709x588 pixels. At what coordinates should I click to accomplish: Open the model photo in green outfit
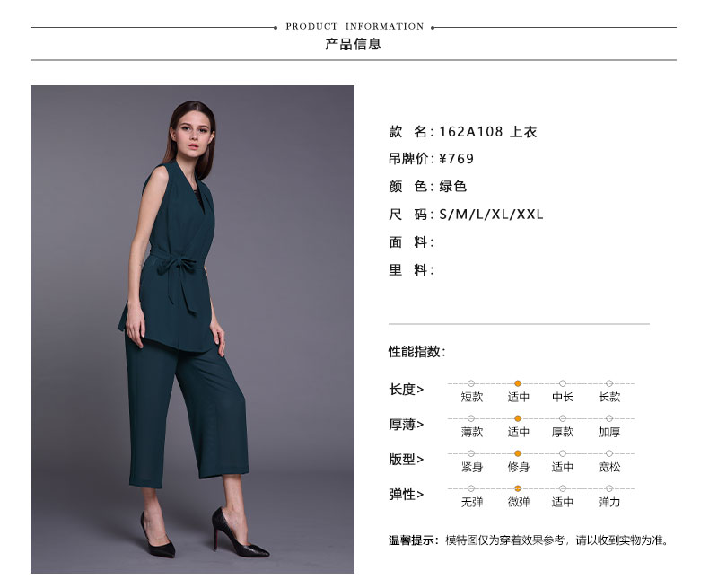[x=192, y=329]
